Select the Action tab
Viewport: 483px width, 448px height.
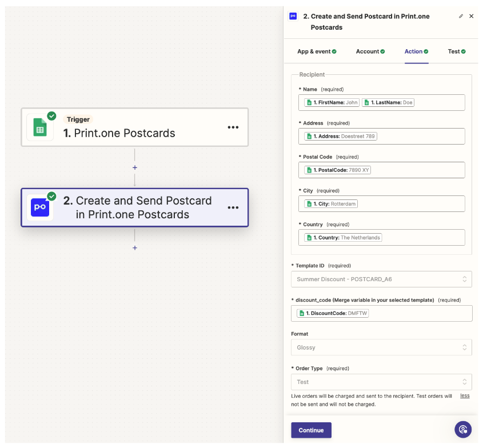coord(416,51)
